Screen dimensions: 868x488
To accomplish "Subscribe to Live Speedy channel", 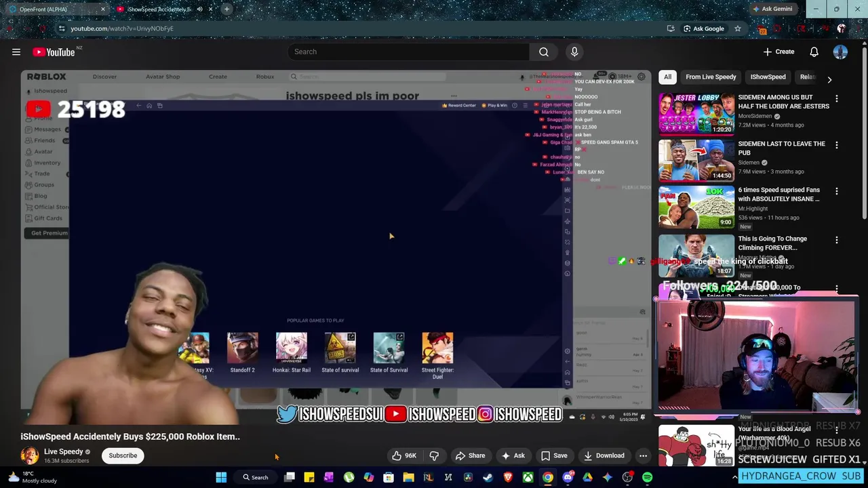I will click(123, 455).
